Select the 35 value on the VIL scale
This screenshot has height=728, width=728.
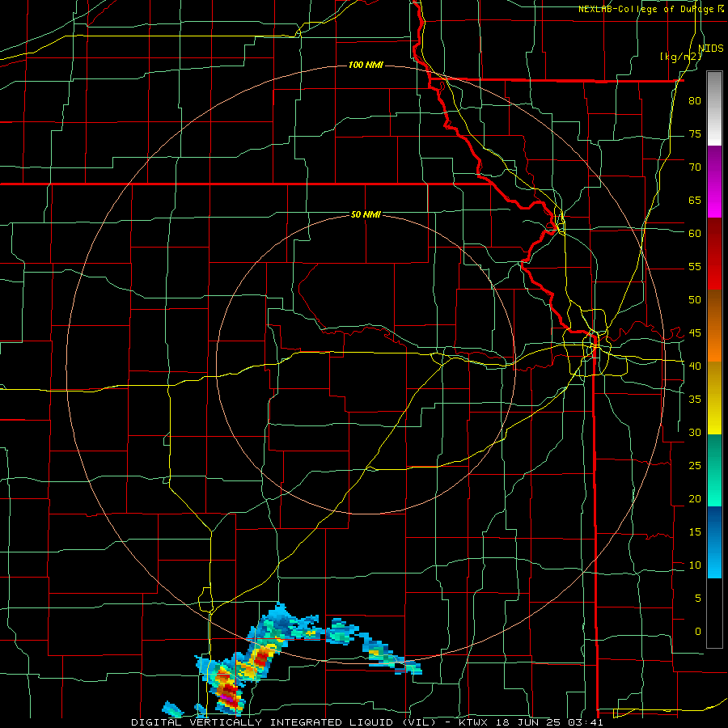pos(695,400)
